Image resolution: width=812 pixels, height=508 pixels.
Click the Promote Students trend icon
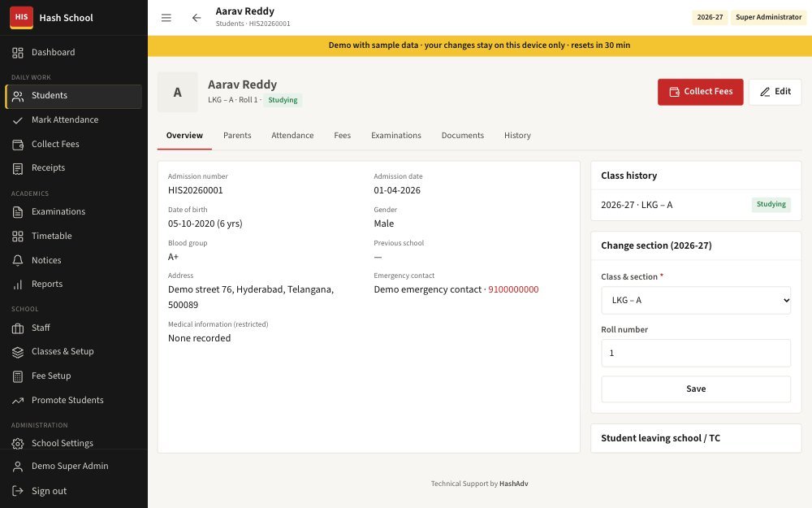18,400
